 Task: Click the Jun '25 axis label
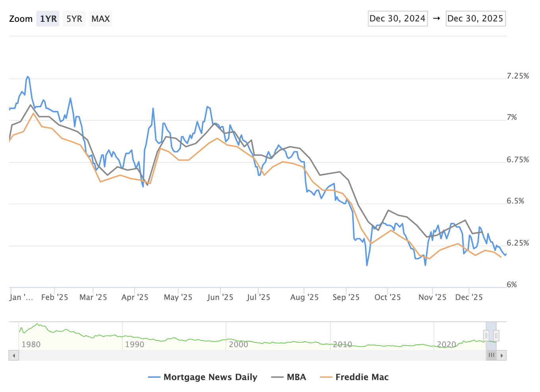point(220,297)
